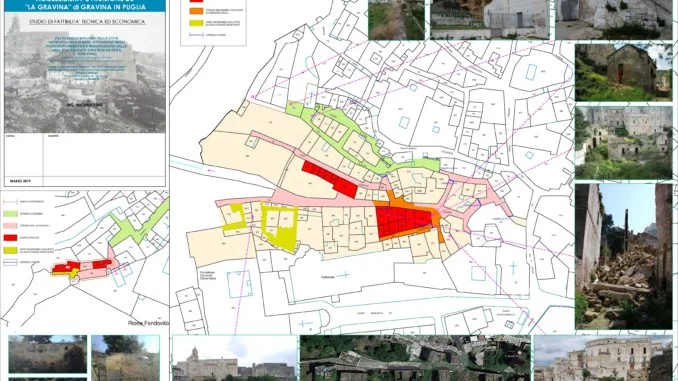This screenshot has width=678, height=381.
Task: Select the blue outlined line symbol in left legend
Action: tap(10, 262)
